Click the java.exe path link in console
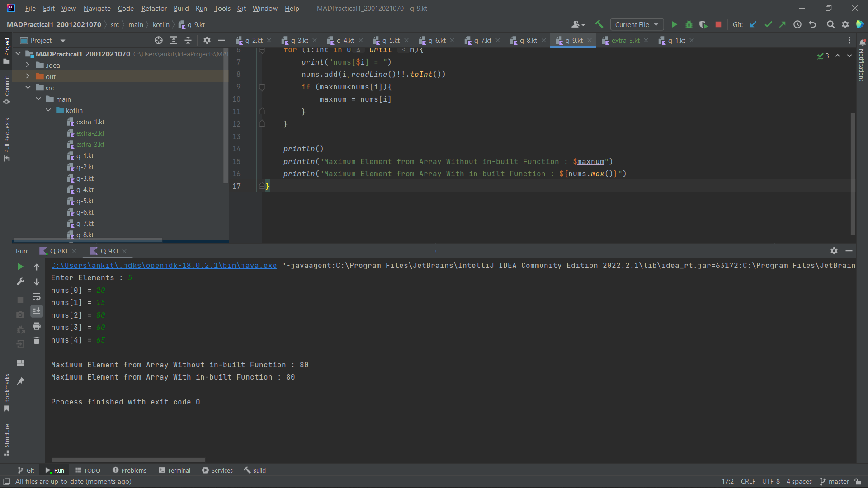868x488 pixels. click(x=164, y=266)
